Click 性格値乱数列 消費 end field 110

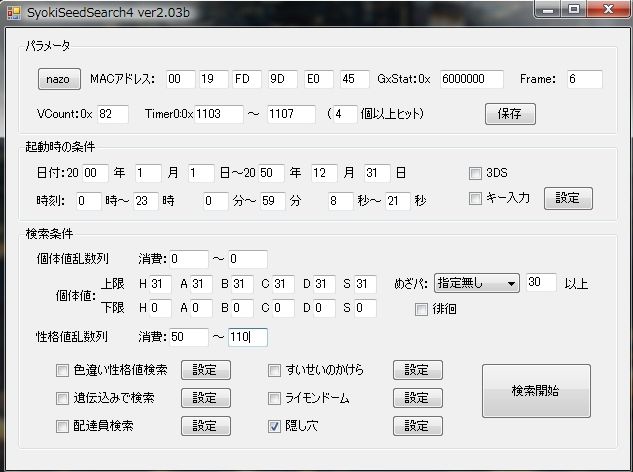(248, 337)
